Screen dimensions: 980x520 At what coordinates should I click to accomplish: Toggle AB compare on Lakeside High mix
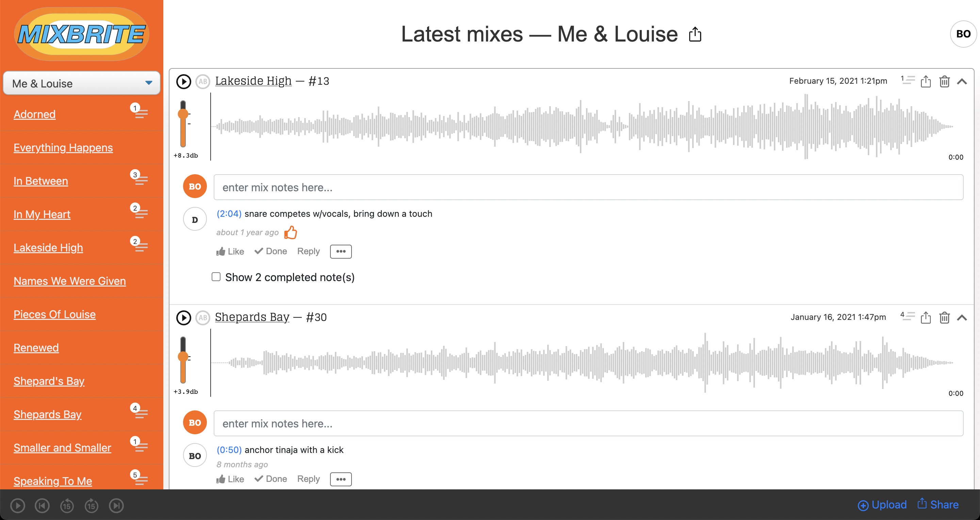(x=203, y=81)
